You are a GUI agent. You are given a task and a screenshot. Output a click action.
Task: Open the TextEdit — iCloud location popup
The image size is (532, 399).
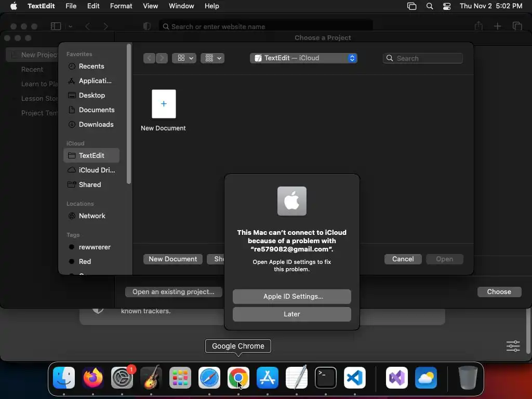[x=303, y=58]
